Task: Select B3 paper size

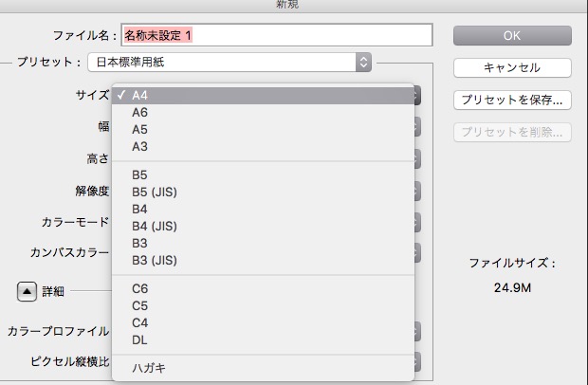Action: 140,243
